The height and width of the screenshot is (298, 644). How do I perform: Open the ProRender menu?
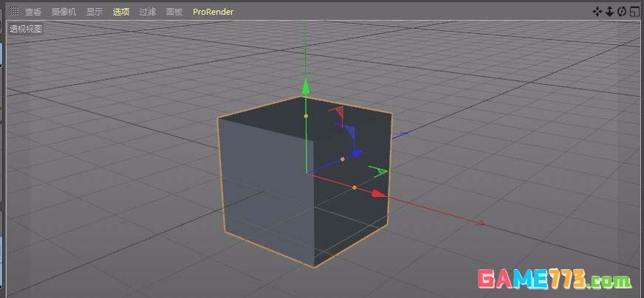point(213,12)
